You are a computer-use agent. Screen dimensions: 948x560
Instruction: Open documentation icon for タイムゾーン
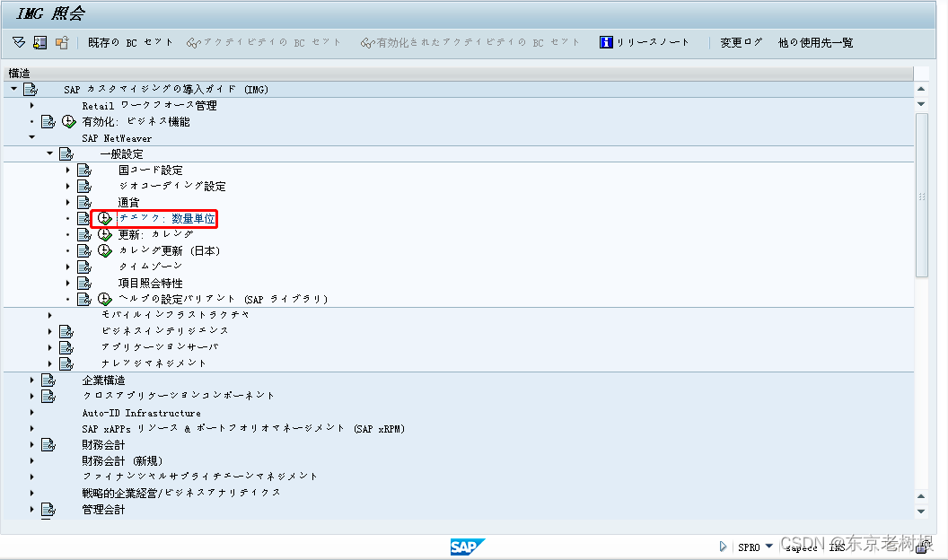pos(84,267)
